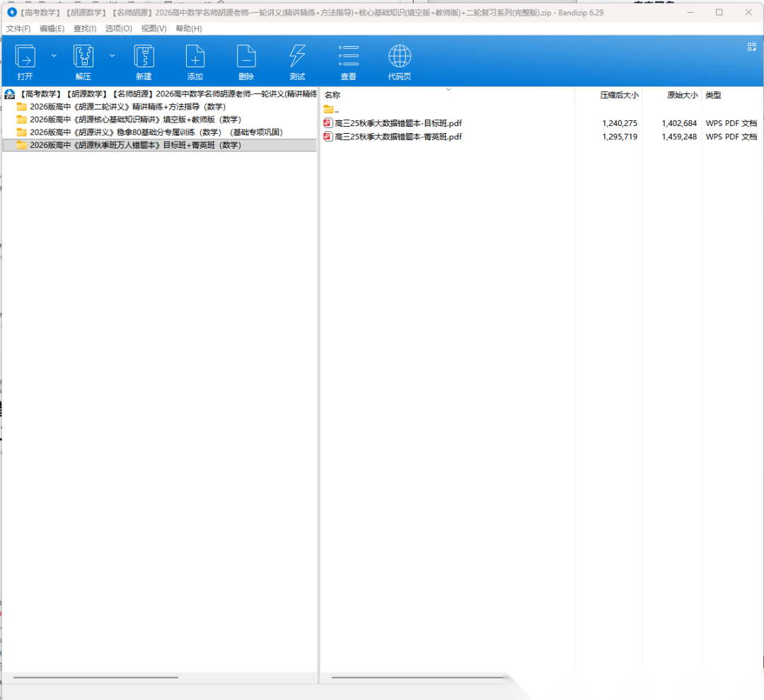Expand the dropdown arrow beside 打开
This screenshot has width=764, height=700.
coord(54,54)
